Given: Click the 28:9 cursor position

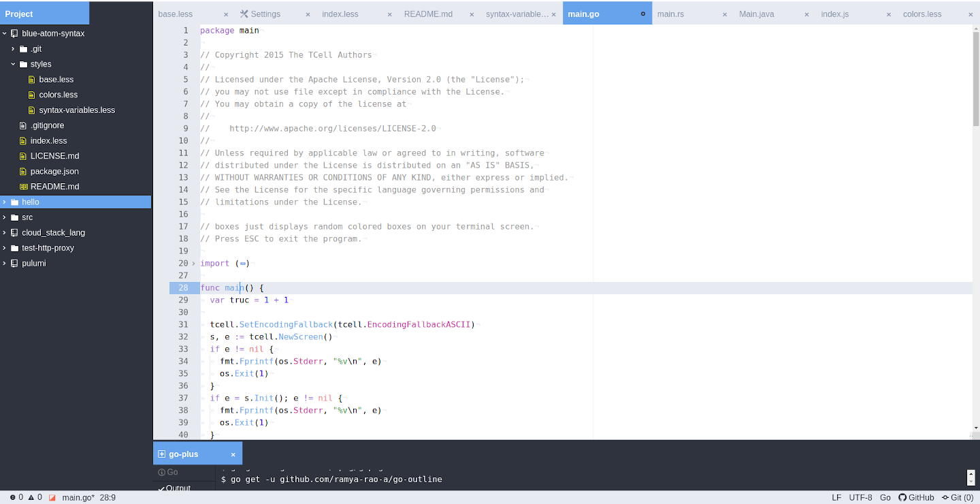Looking at the screenshot, I should click(108, 498).
